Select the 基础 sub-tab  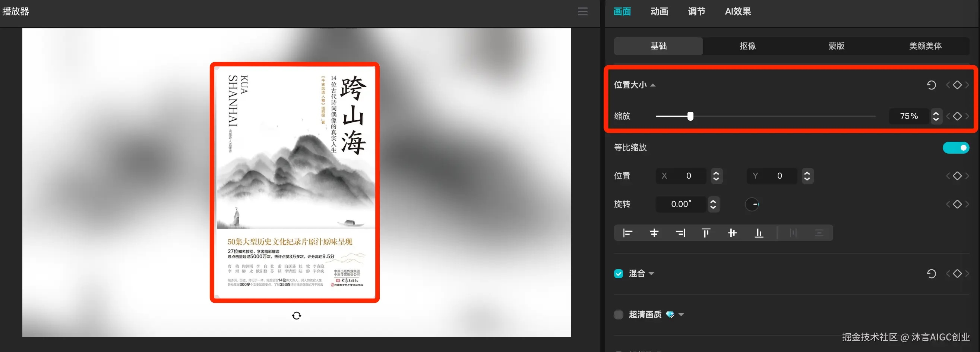tap(658, 46)
